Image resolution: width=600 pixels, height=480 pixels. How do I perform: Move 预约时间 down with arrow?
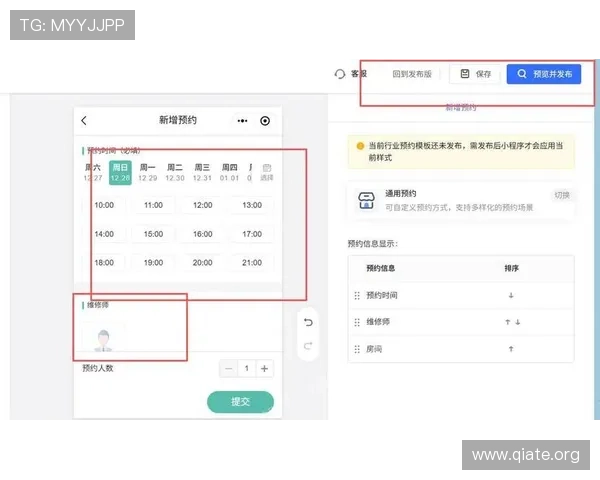511,296
